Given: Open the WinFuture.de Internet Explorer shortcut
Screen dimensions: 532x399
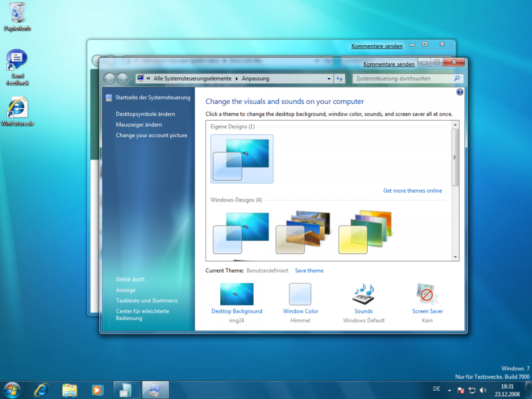Looking at the screenshot, I should pyautogui.click(x=17, y=111).
